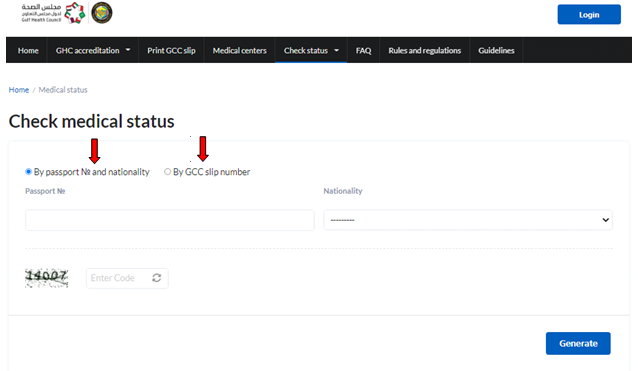Refresh the captcha code icon
Screen dimensions: 638x371
tap(157, 278)
